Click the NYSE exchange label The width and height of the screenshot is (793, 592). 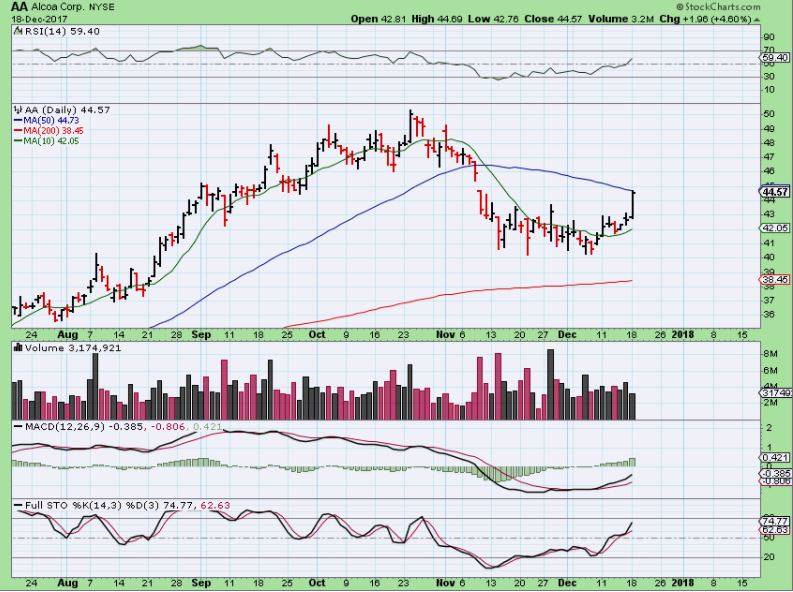[101, 7]
